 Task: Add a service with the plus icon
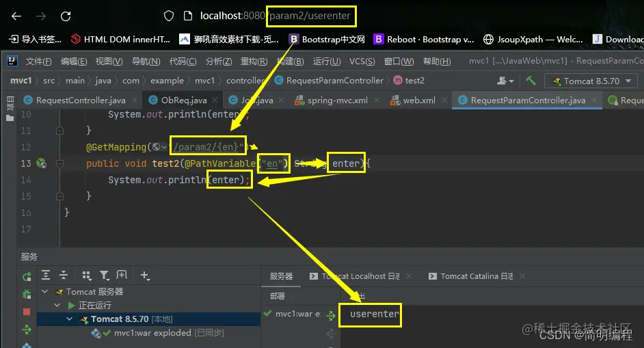[x=145, y=276]
